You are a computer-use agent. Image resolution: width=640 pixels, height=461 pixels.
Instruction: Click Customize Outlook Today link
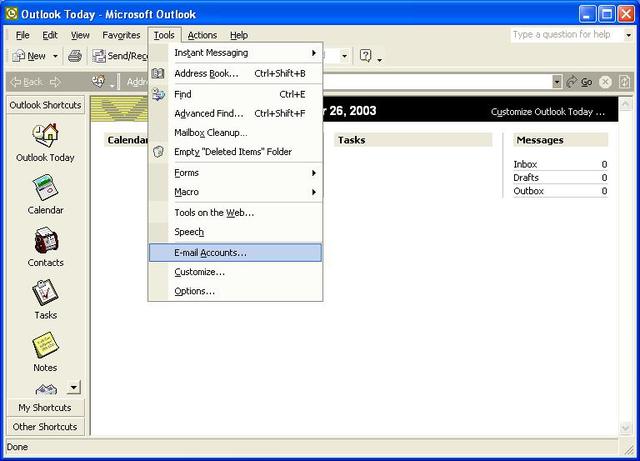pyautogui.click(x=548, y=112)
